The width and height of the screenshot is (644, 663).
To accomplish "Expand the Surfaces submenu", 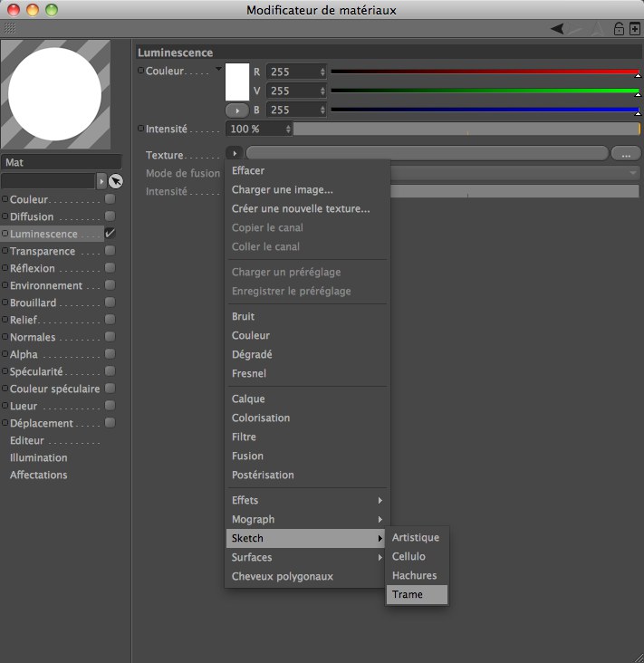I will coord(307,557).
